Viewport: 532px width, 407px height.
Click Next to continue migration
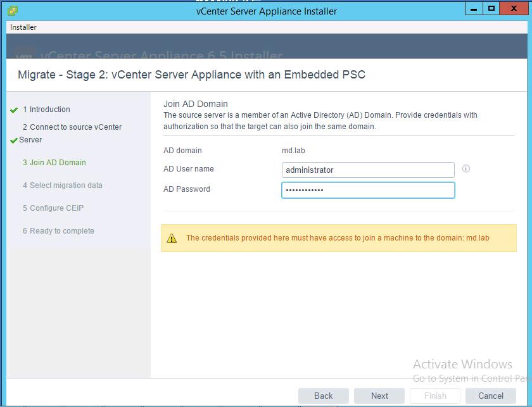coord(379,396)
